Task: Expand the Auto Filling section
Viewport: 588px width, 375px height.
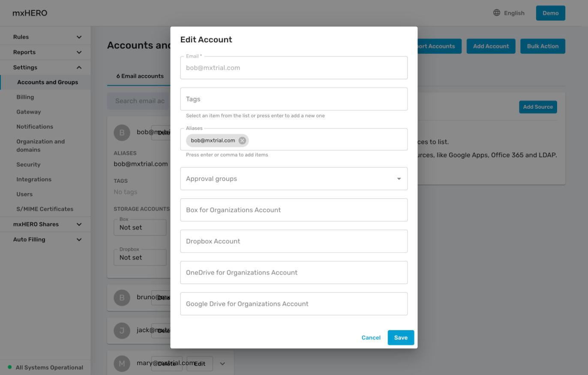Action: pyautogui.click(x=45, y=240)
